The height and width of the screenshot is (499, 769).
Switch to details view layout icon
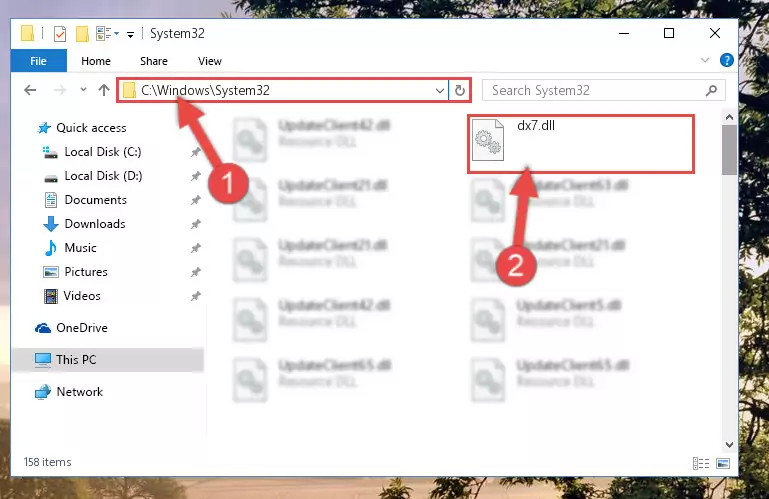[x=701, y=463]
